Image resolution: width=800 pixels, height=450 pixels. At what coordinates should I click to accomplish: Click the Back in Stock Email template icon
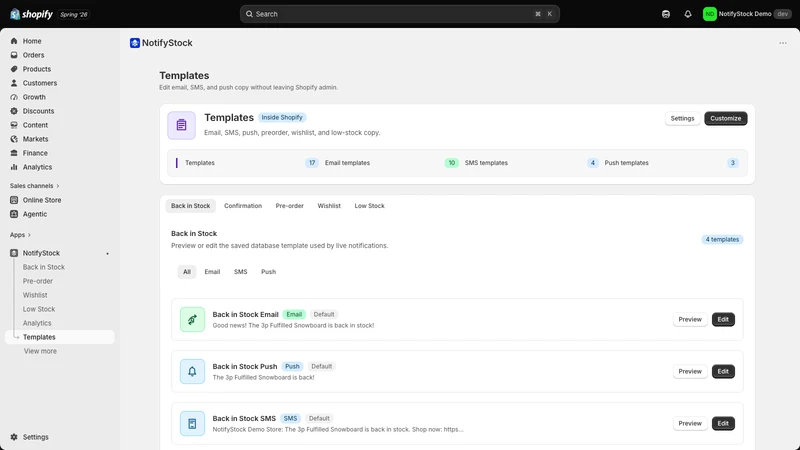click(192, 319)
